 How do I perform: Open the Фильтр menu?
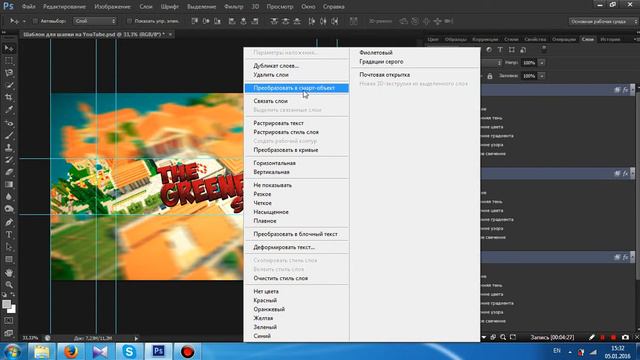pyautogui.click(x=233, y=7)
